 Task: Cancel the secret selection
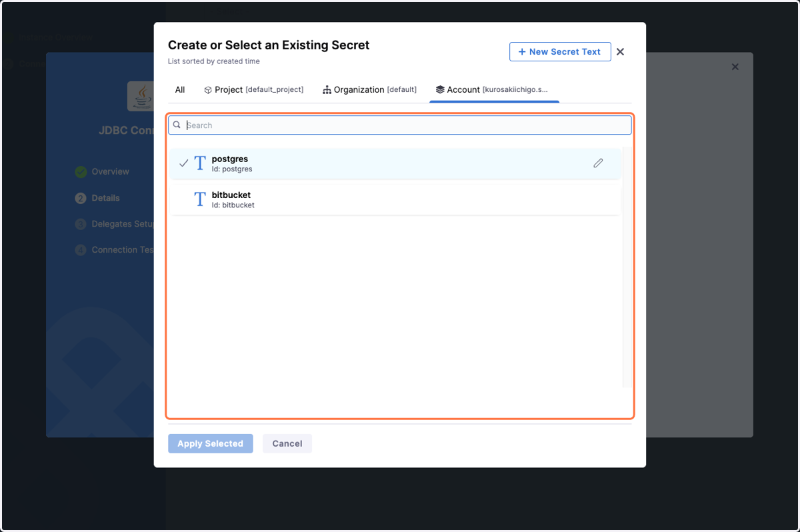tap(287, 443)
